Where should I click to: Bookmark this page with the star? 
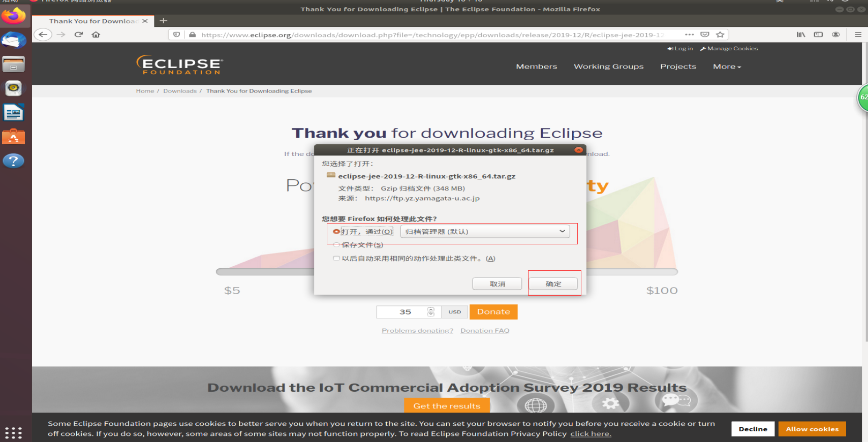[x=720, y=35]
